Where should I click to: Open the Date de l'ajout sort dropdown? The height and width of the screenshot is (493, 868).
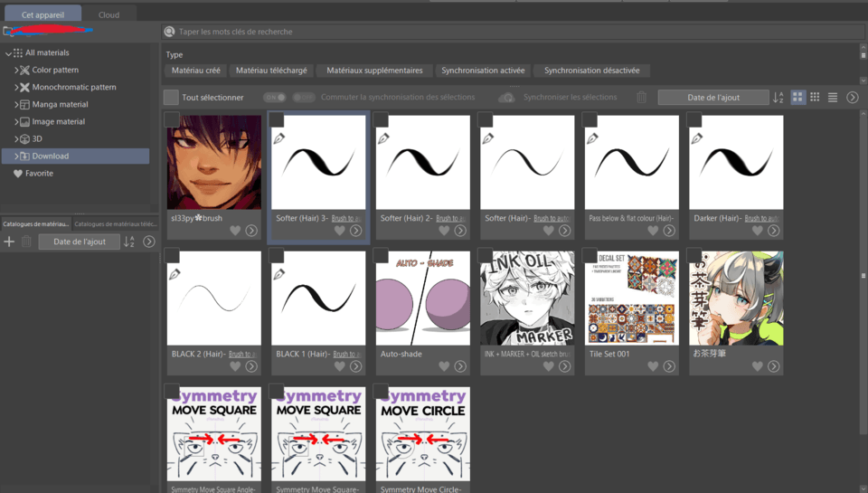point(713,98)
